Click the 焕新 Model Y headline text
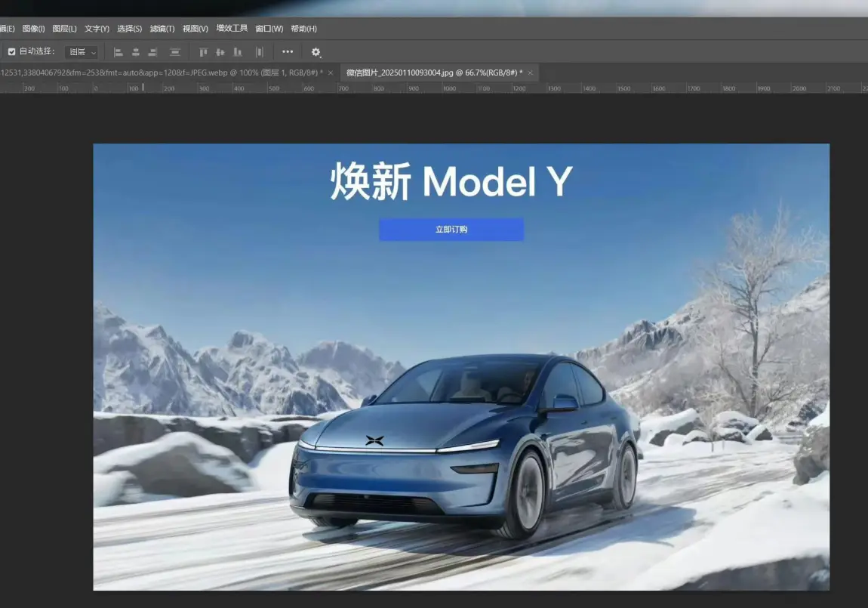 (451, 181)
